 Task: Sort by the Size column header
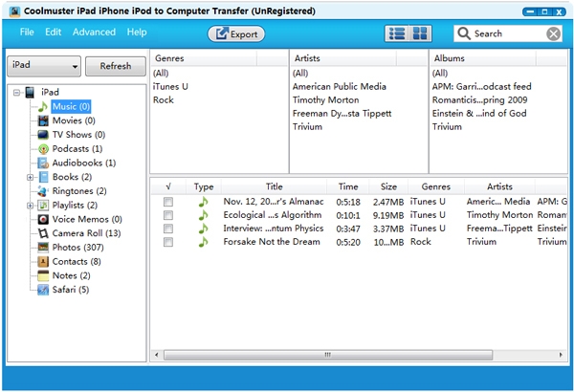[388, 186]
